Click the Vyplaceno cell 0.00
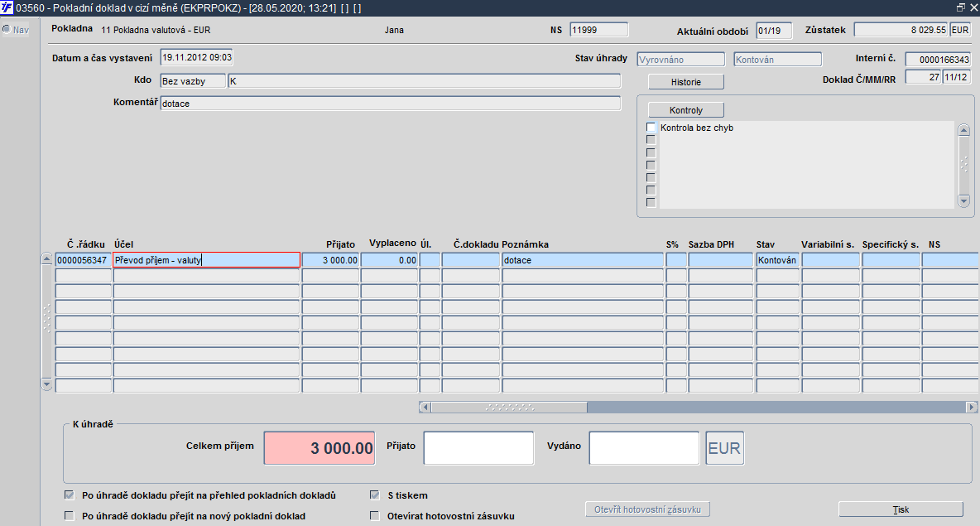This screenshot has width=980, height=526. tap(389, 260)
